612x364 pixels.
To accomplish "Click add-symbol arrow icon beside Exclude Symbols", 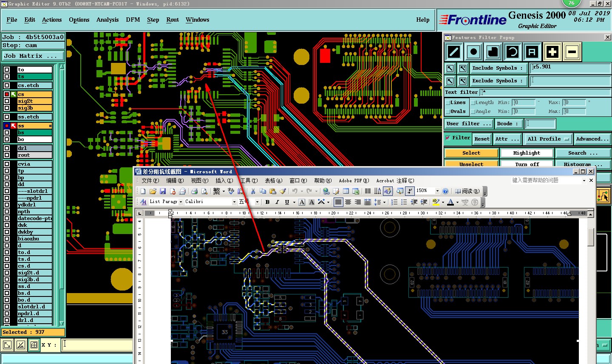I will click(462, 81).
